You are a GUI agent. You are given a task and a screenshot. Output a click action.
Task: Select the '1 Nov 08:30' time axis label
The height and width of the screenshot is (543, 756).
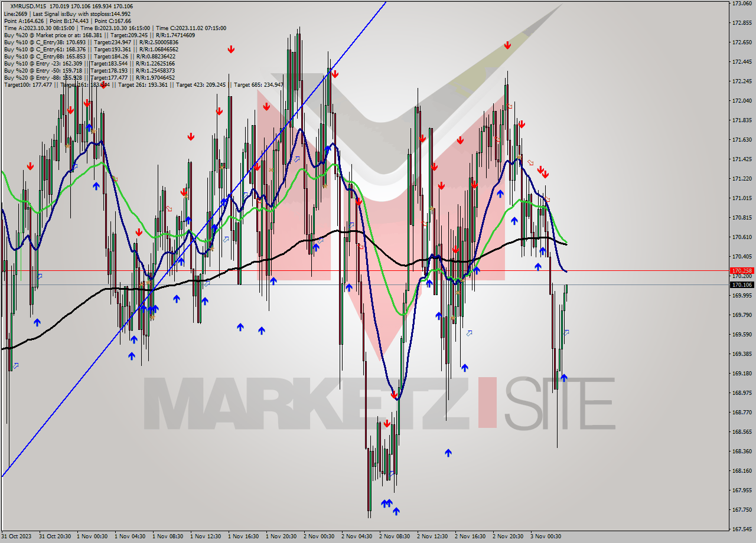168,537
